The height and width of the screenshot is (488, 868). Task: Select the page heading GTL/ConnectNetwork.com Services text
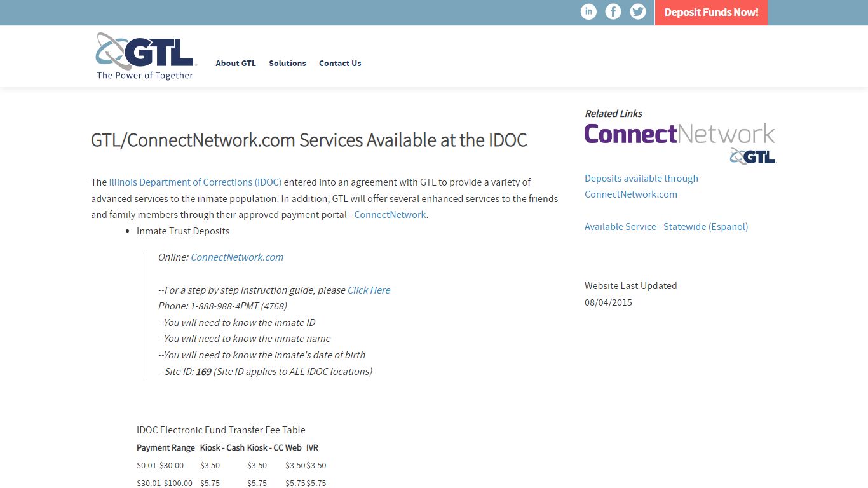pos(309,140)
